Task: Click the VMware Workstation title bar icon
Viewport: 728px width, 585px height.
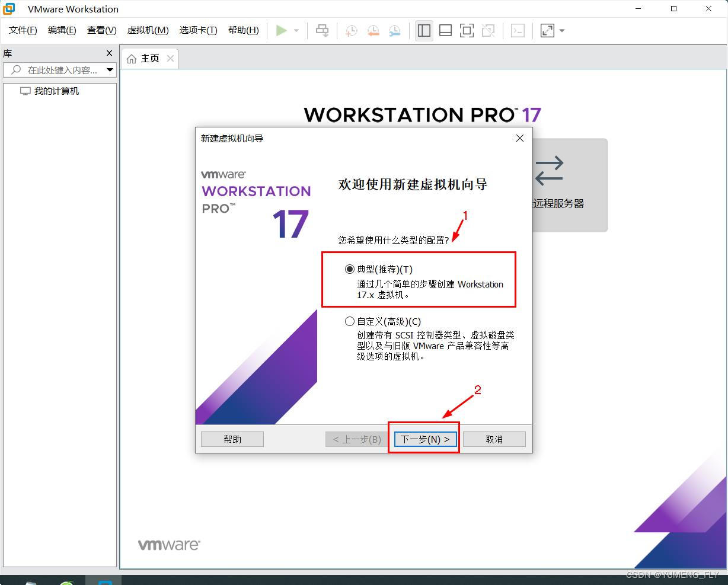Action: (x=9, y=9)
